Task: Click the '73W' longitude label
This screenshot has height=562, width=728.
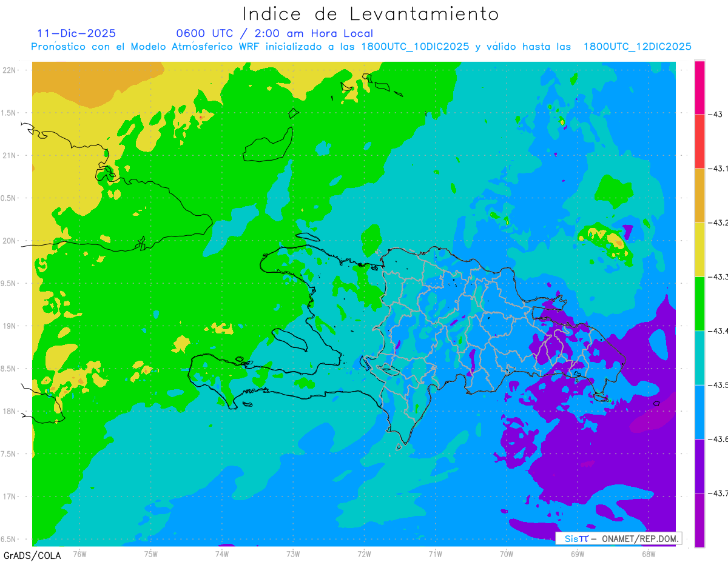Action: pyautogui.click(x=293, y=554)
